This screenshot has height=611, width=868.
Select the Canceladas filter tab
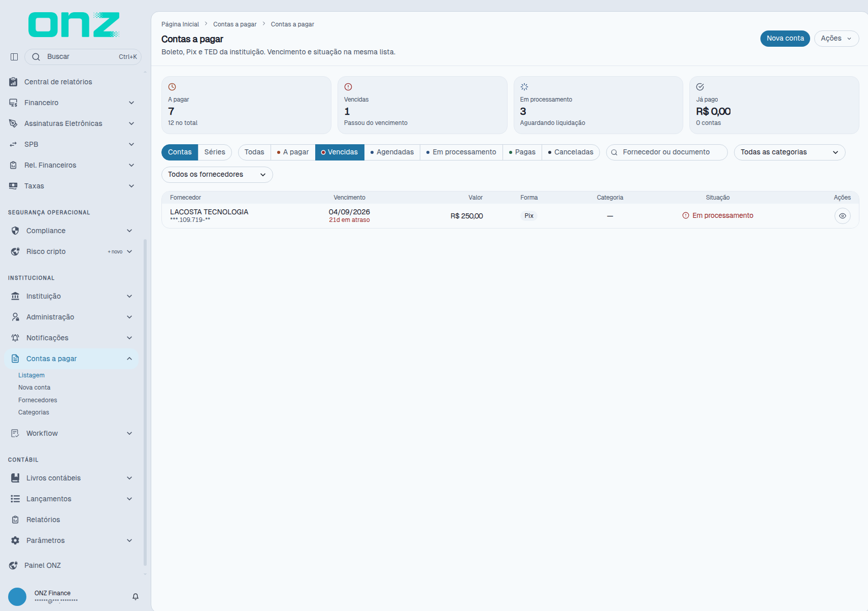coord(571,152)
